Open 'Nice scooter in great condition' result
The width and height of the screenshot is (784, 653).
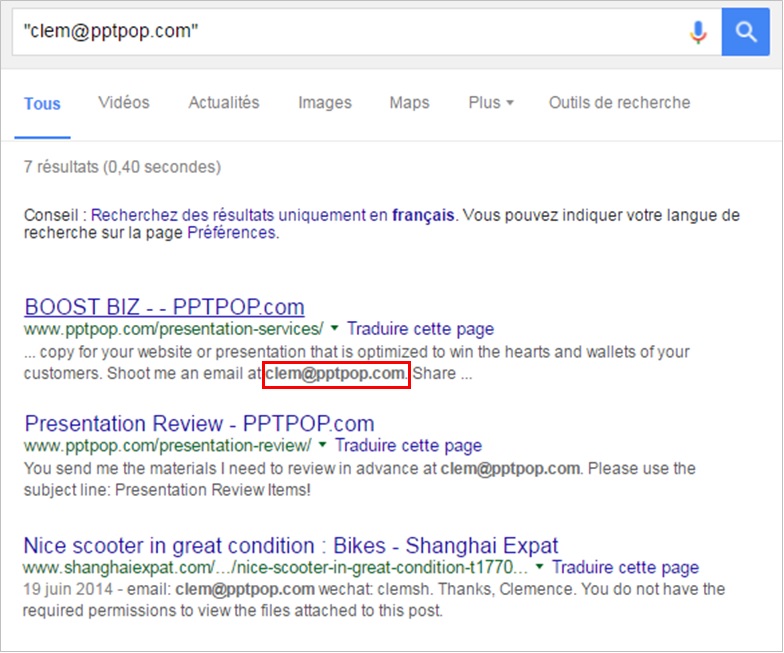tap(291, 546)
